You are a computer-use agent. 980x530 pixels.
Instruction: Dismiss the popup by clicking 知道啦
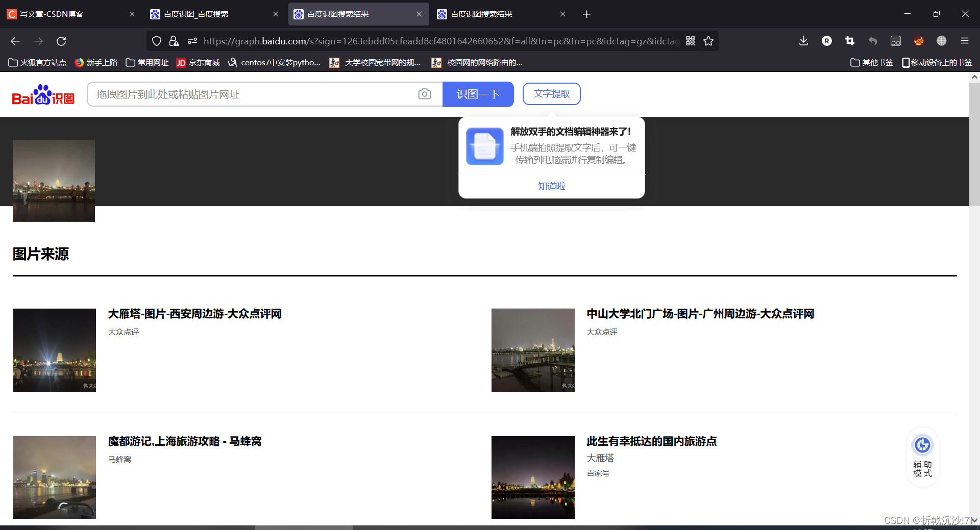tap(551, 186)
